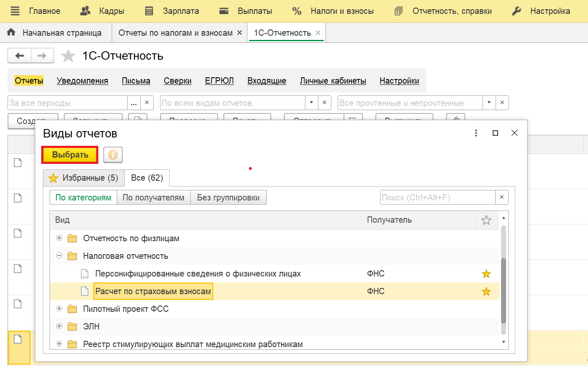This screenshot has width=588, height=366.
Task: Click the report list vertical scrollbar thumb
Action: pos(504,291)
